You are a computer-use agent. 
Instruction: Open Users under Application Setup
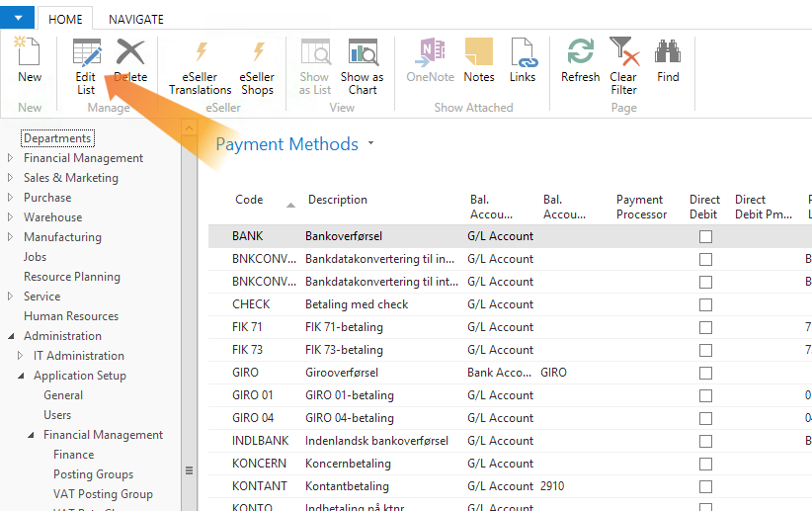tap(57, 414)
